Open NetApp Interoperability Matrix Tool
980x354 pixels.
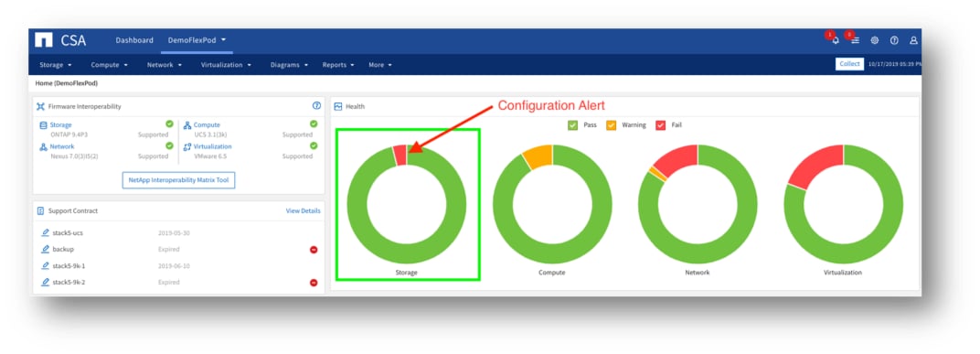[x=178, y=180]
